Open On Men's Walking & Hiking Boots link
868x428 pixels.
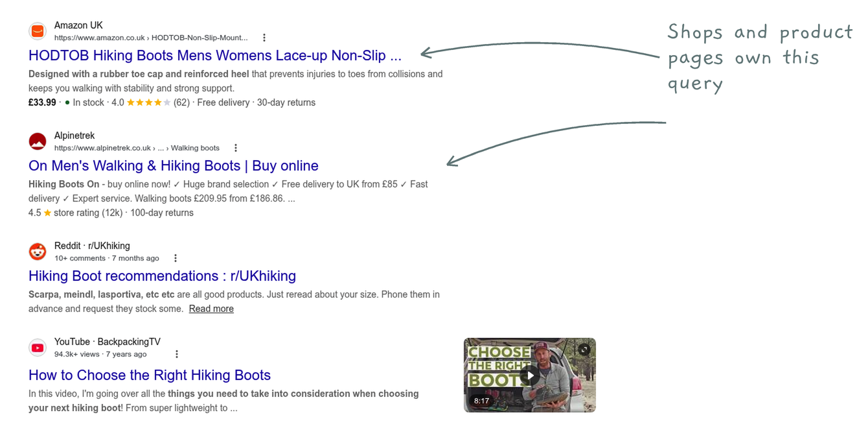[x=174, y=165]
